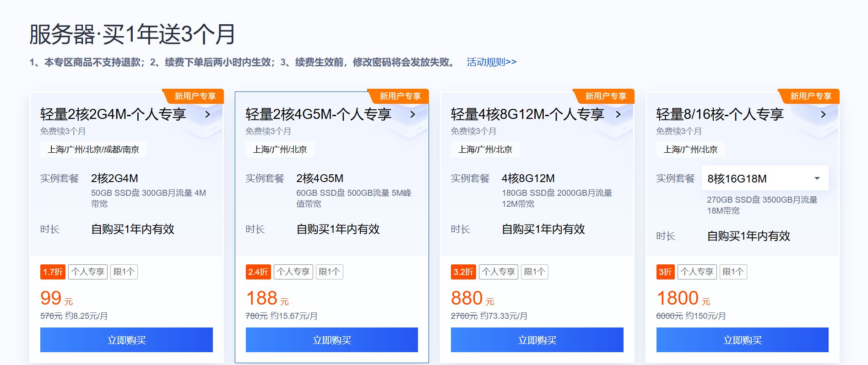Buy now on the 188元 plan
Viewport: 868px width, 365px height.
tap(332, 340)
